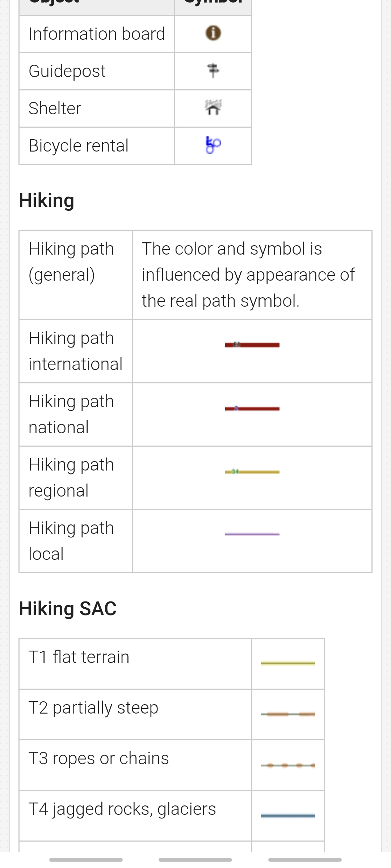Click the T1 flat terrain yellow line swatch
The height and width of the screenshot is (868, 391).
pos(288,663)
